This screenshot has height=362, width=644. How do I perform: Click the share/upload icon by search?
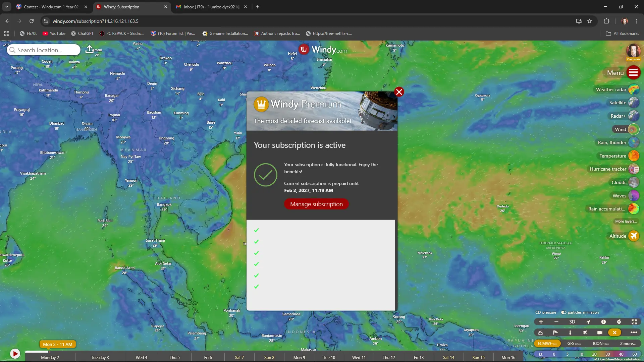click(89, 50)
